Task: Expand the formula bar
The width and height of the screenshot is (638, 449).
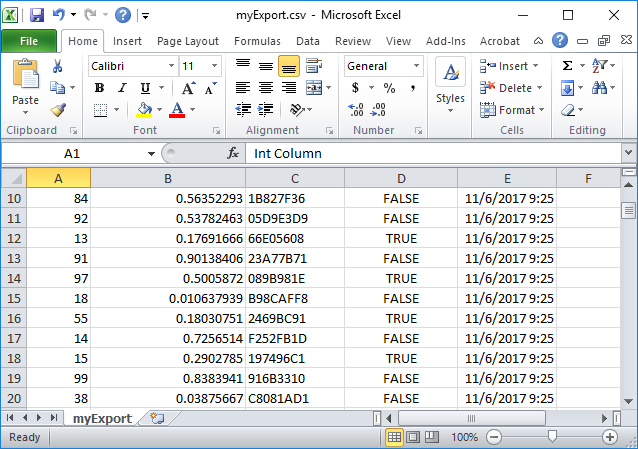Action: [628, 153]
